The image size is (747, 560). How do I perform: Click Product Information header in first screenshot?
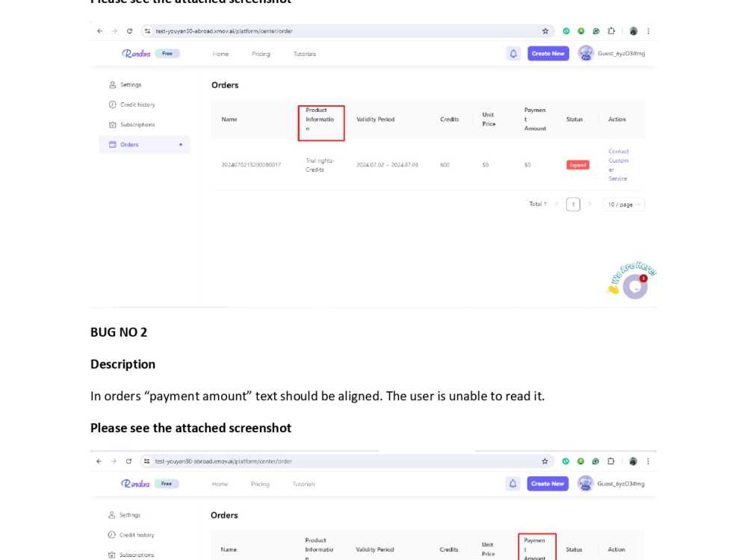click(320, 119)
